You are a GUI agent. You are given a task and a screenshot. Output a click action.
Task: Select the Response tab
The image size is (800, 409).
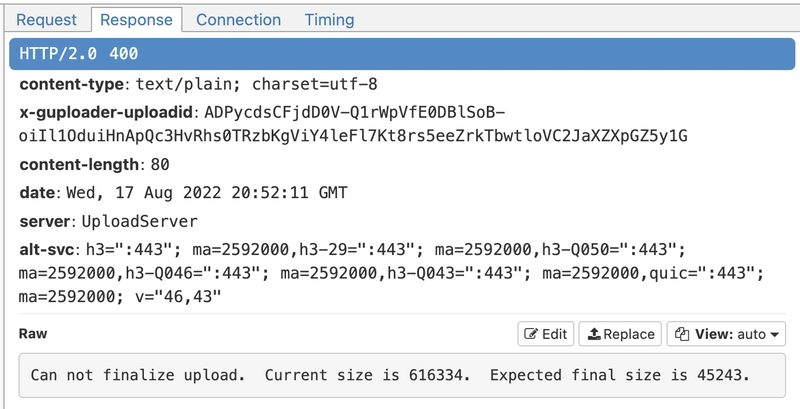pos(136,20)
